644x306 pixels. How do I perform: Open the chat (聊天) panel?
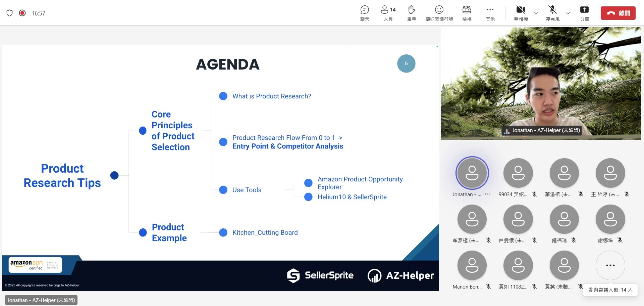(x=365, y=13)
